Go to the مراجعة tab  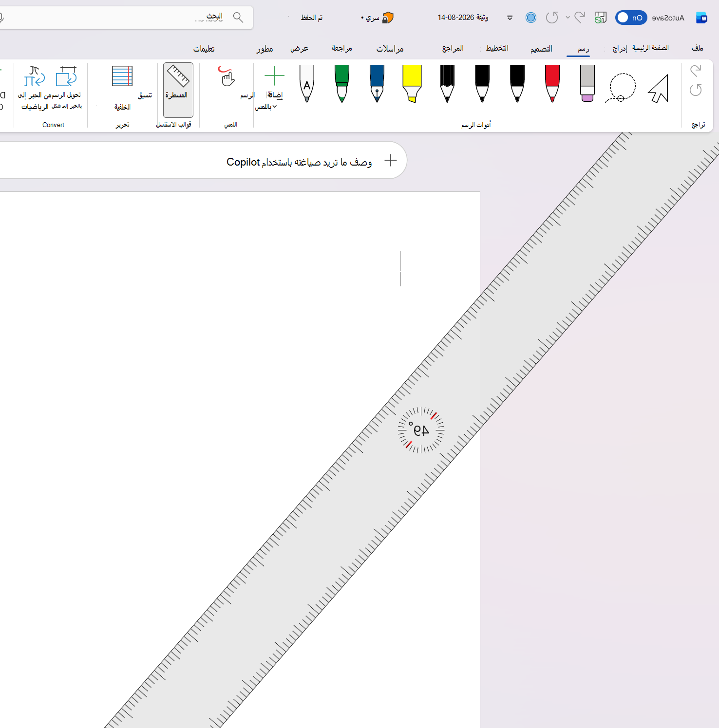[342, 48]
